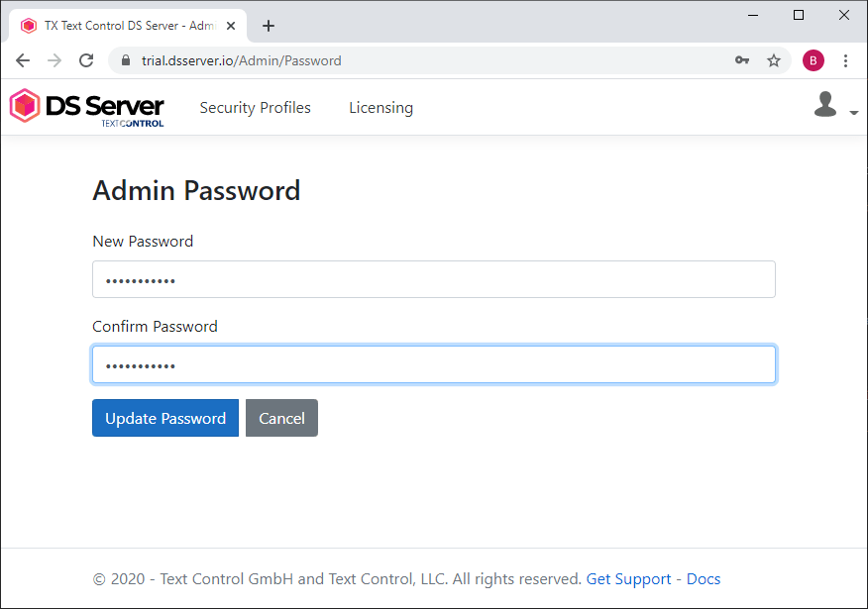The image size is (868, 609).
Task: Select the Confirm Password field
Action: coord(433,364)
